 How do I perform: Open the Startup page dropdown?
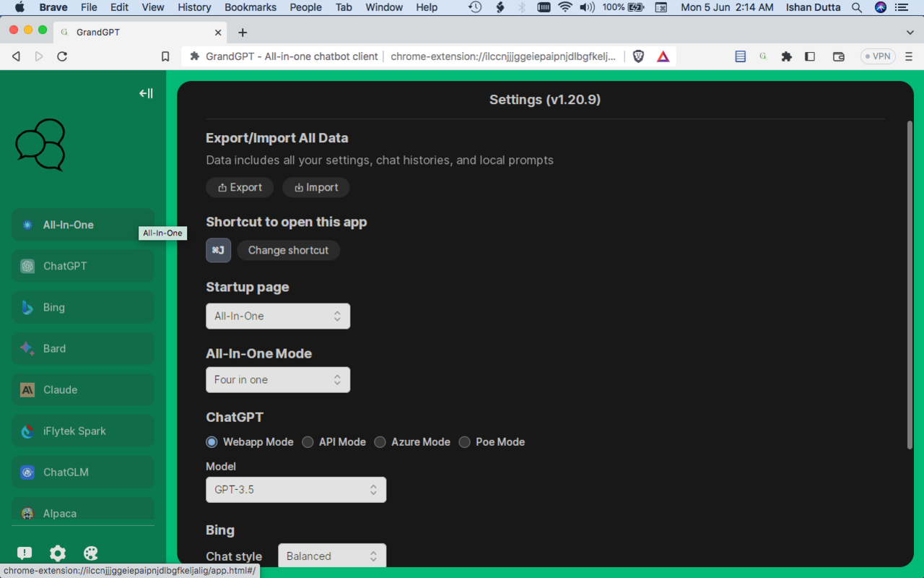[x=278, y=316]
